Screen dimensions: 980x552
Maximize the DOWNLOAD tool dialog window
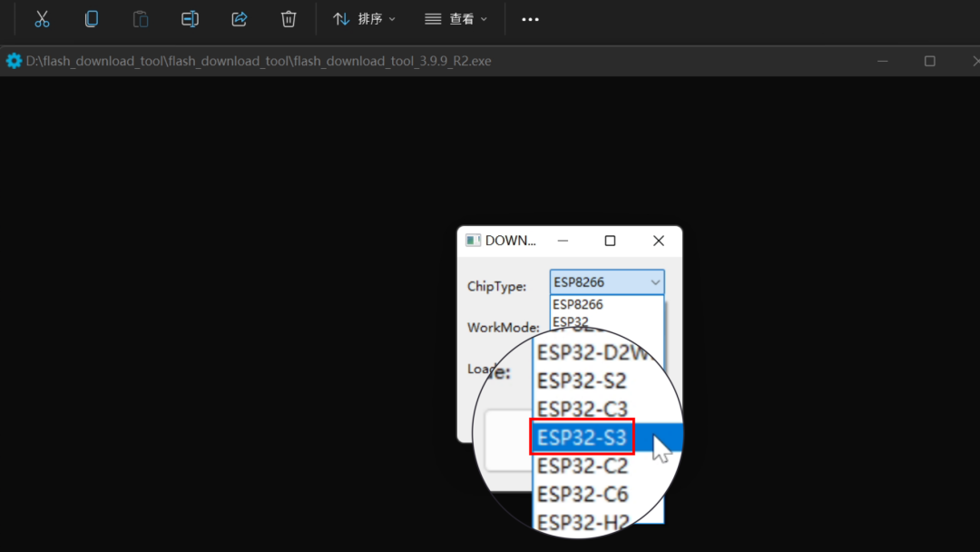610,241
